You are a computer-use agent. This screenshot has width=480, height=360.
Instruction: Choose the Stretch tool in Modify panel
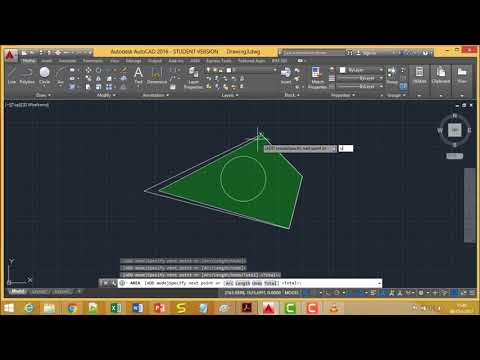point(88,87)
